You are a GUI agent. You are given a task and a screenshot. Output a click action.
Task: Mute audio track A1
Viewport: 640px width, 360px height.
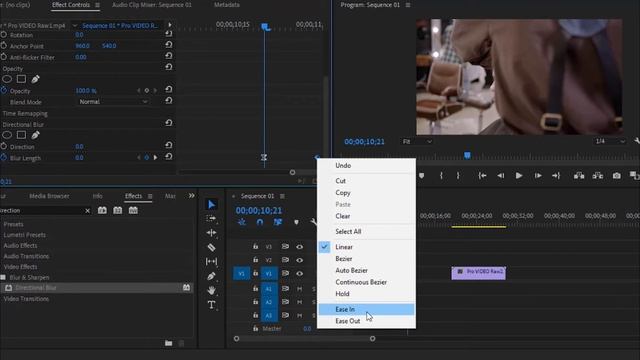[x=300, y=289]
